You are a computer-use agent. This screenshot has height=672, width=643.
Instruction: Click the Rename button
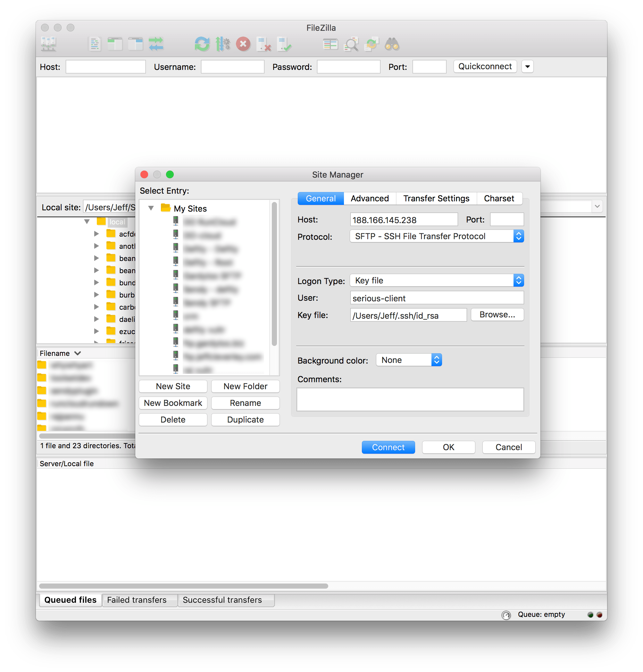tap(246, 403)
